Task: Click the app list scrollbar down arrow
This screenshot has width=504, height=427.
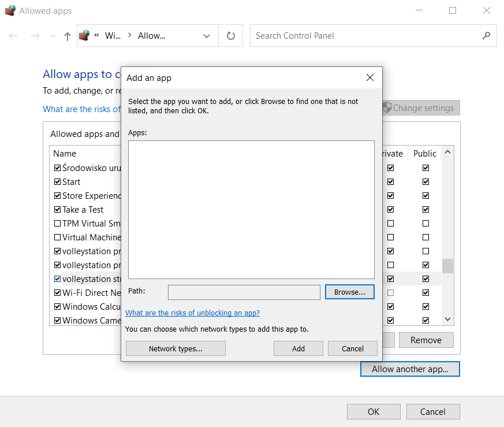Action: tap(448, 320)
